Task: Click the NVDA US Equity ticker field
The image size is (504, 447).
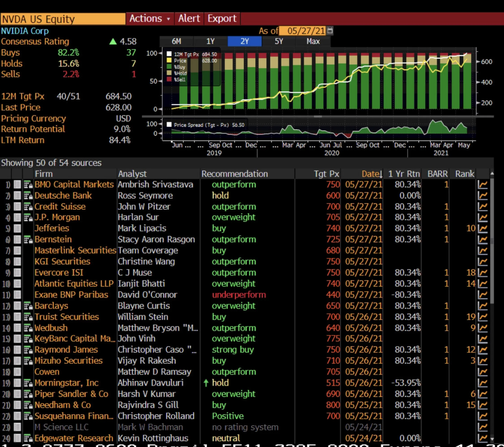Action: point(63,19)
